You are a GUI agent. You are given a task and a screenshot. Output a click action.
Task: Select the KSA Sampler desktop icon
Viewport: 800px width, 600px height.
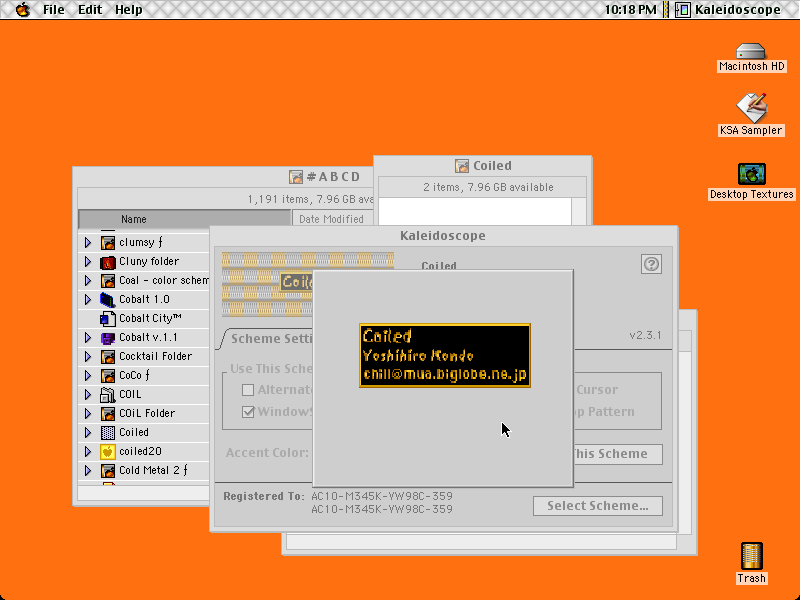(751, 108)
